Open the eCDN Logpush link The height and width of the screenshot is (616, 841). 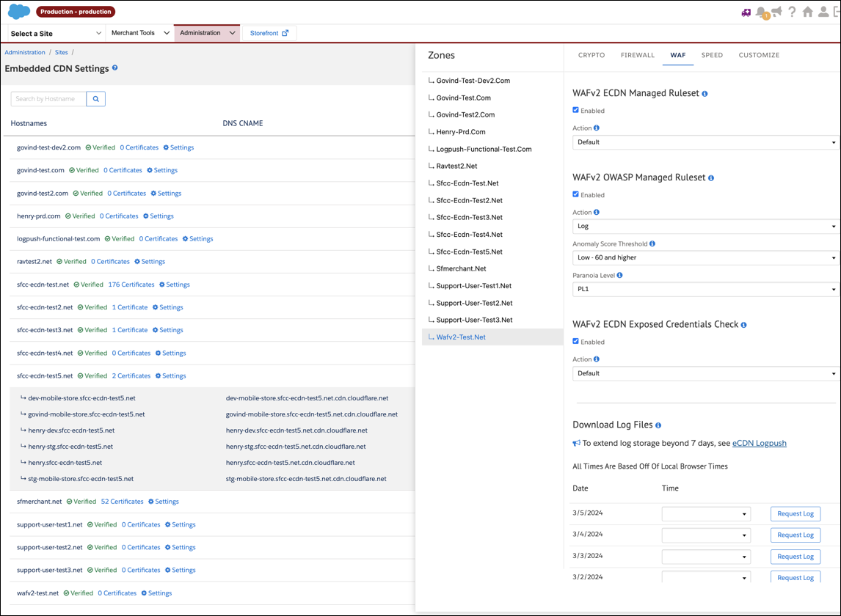(760, 443)
